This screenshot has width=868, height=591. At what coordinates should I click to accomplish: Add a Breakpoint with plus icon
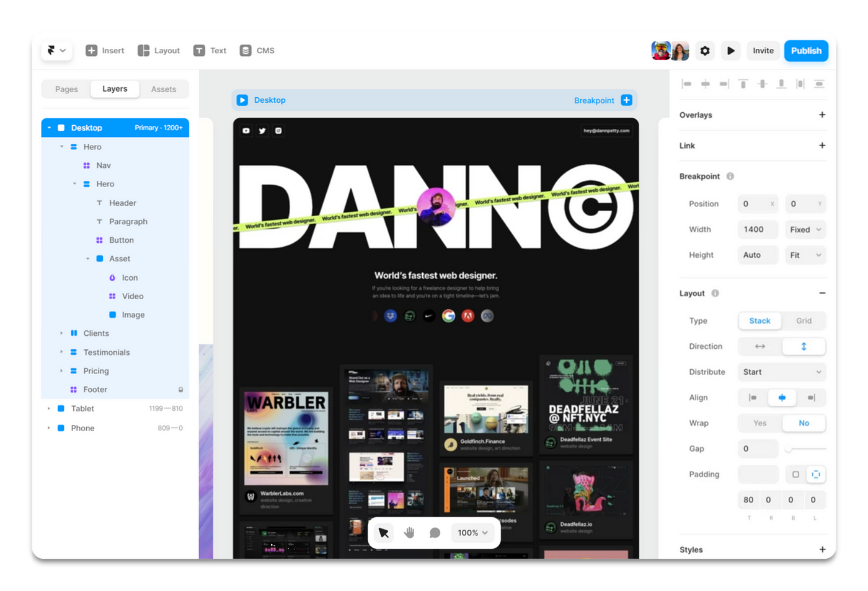[x=627, y=100]
